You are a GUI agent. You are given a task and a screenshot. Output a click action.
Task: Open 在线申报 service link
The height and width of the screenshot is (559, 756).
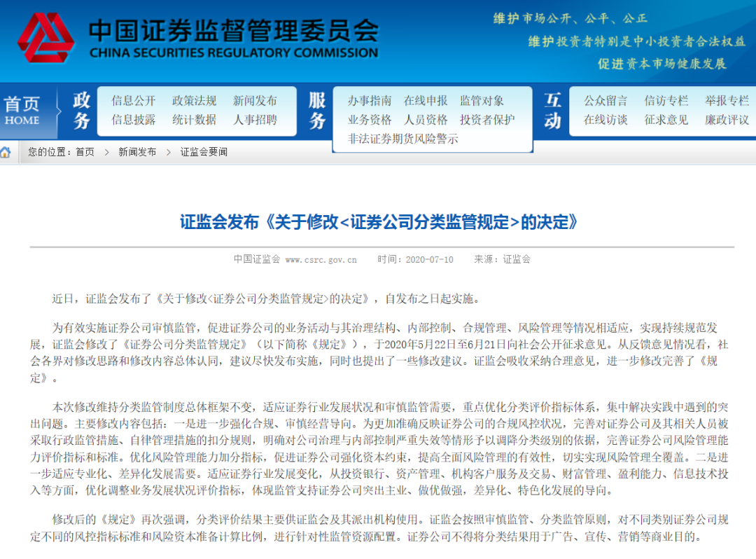coord(426,101)
